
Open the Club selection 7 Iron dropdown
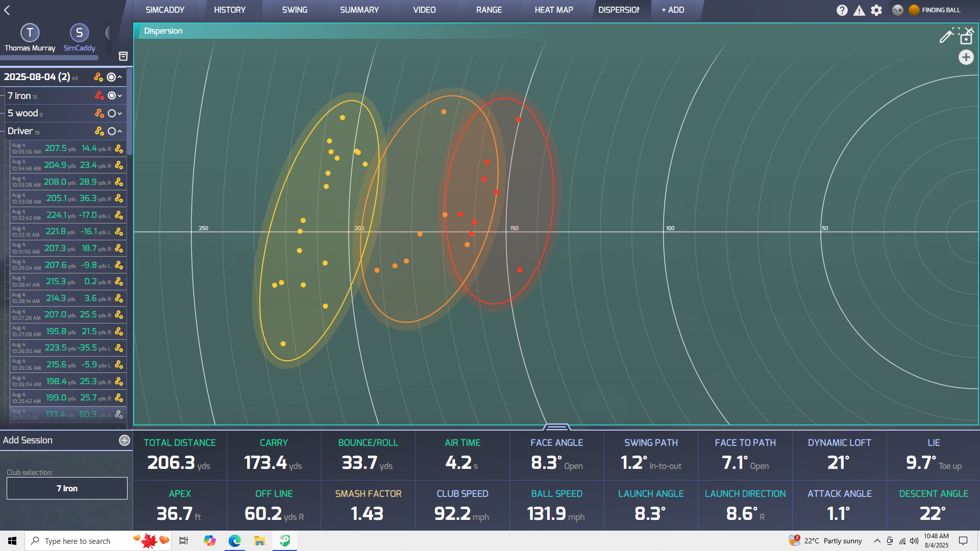pyautogui.click(x=67, y=488)
